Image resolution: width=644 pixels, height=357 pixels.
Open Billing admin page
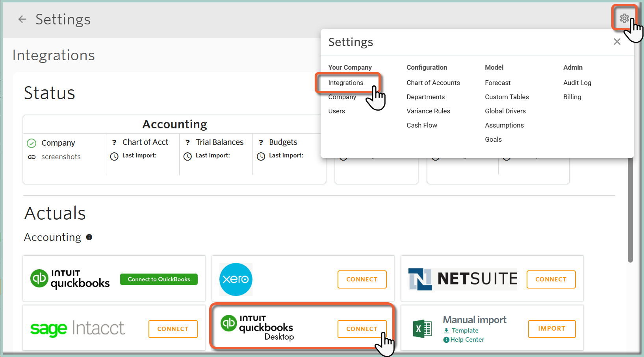click(572, 97)
